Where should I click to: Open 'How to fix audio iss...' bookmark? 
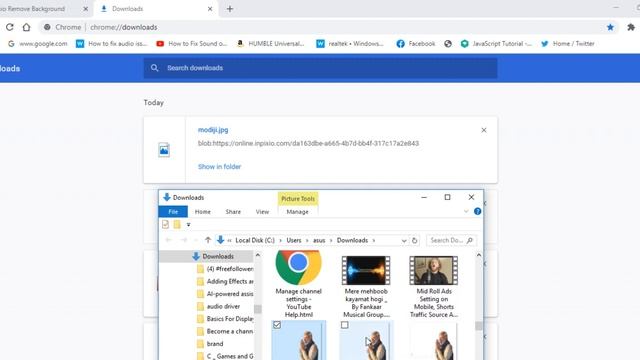[x=111, y=44]
